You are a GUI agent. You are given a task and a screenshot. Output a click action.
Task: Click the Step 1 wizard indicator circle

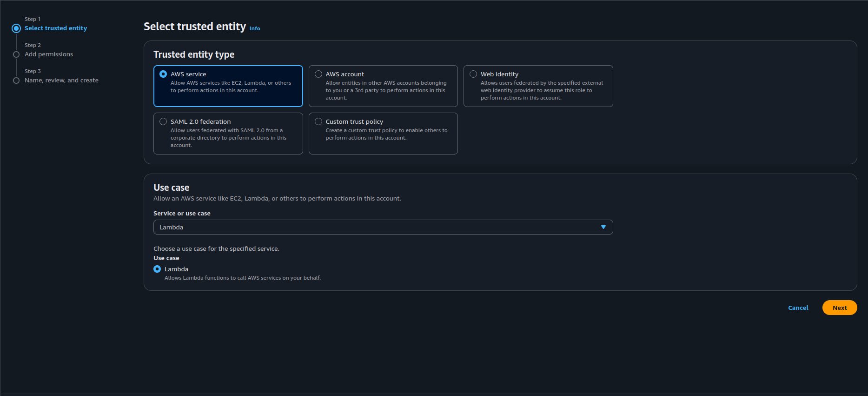coord(16,28)
